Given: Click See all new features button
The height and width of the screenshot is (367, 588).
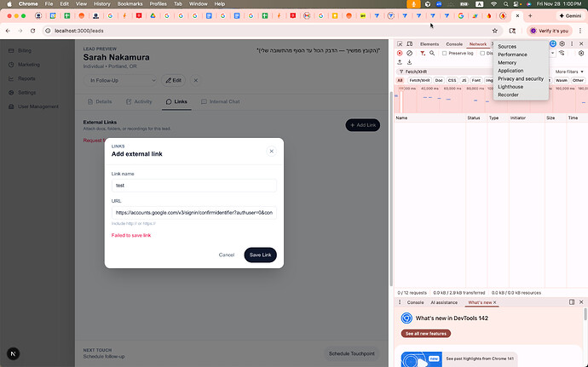Looking at the screenshot, I should click(x=425, y=334).
